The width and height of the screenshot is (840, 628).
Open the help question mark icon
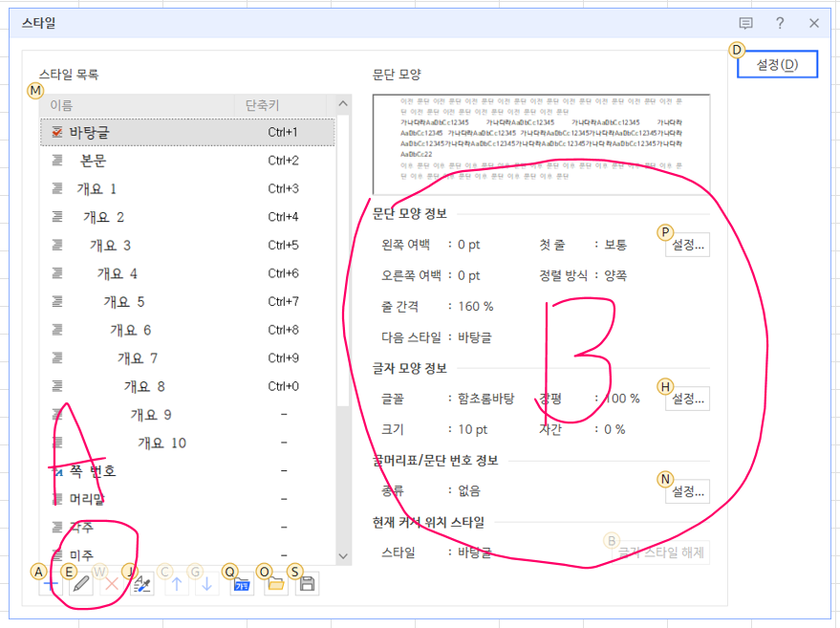pos(780,23)
